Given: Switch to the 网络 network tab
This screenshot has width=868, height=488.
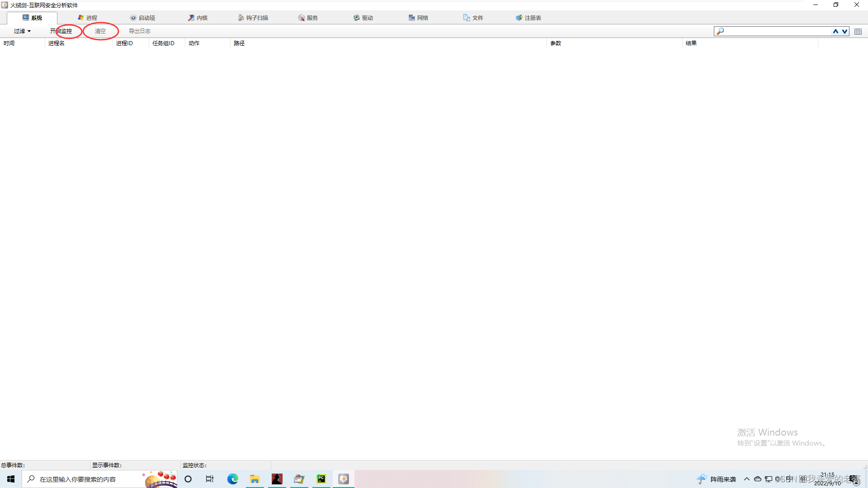Looking at the screenshot, I should tap(418, 18).
